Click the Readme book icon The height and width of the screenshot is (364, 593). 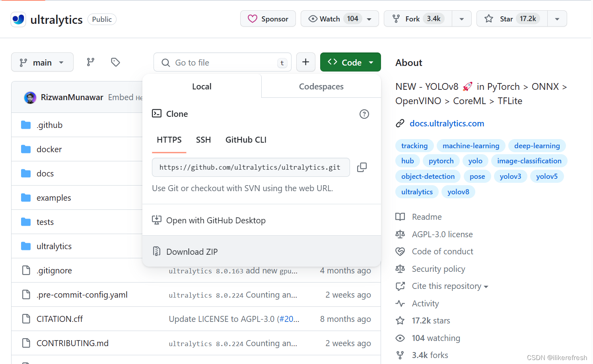point(400,217)
